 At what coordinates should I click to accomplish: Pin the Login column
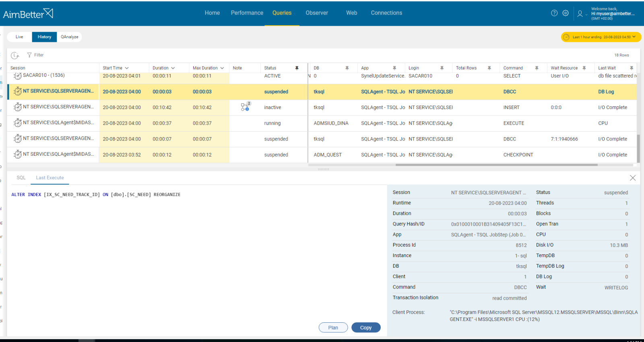pos(442,68)
